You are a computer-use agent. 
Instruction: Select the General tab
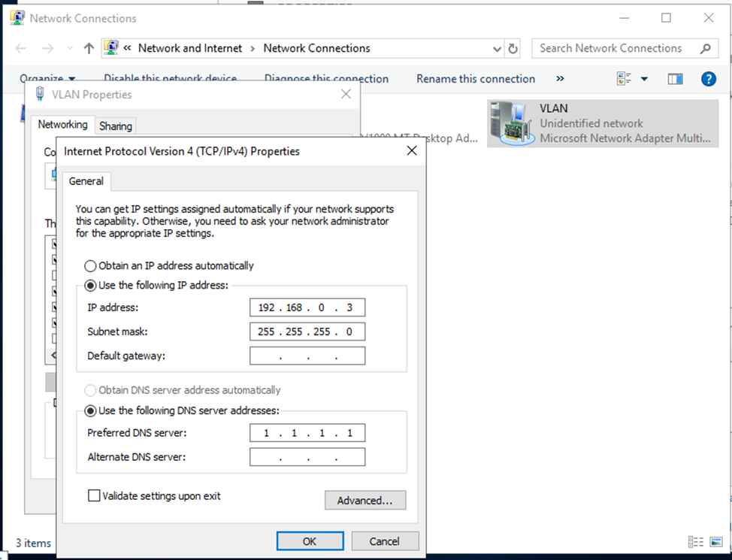pos(86,181)
